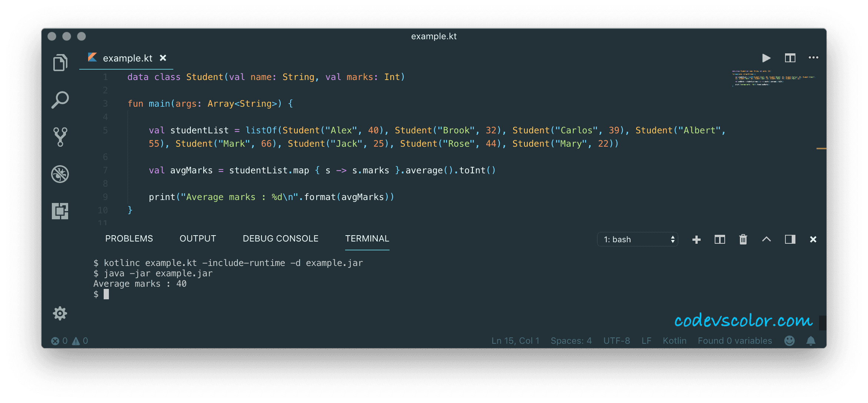Click 'Spaces: 4' indentation setting
Viewport: 868px width, 403px height.
point(571,340)
